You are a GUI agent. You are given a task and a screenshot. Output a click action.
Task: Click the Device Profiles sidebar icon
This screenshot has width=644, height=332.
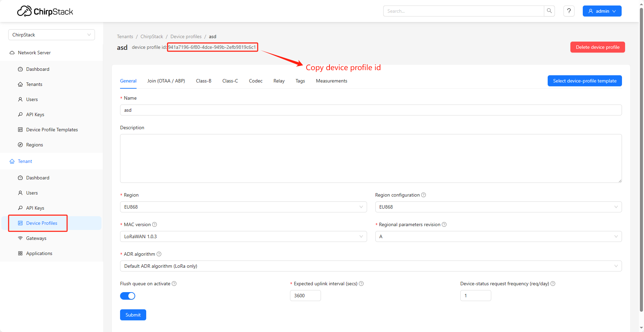click(20, 223)
